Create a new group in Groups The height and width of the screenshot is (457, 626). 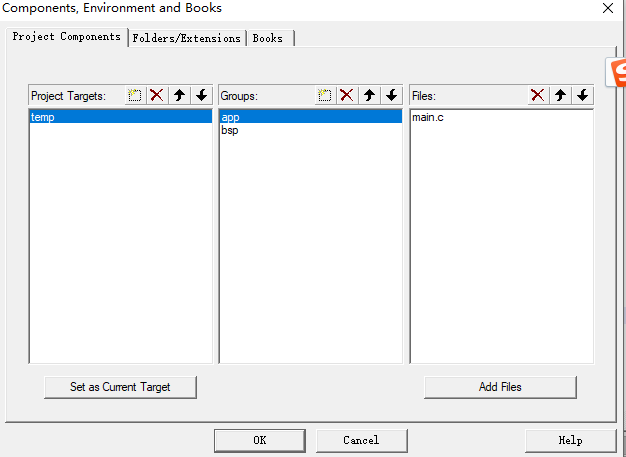tap(325, 95)
